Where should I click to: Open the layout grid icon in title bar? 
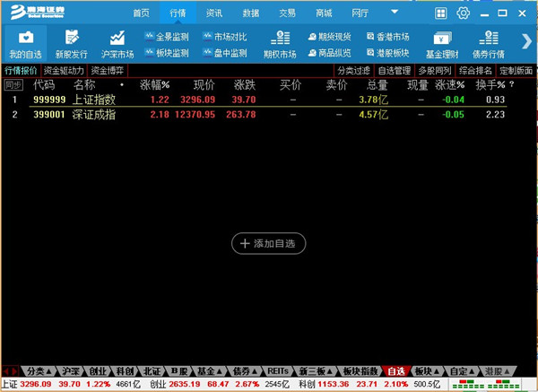click(x=440, y=13)
